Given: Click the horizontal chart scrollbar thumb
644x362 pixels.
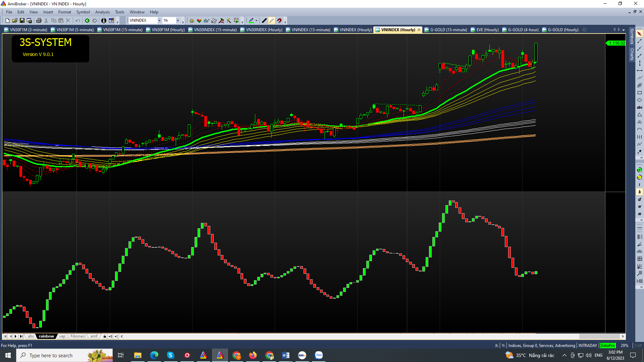Looking at the screenshot, I should click(599, 336).
